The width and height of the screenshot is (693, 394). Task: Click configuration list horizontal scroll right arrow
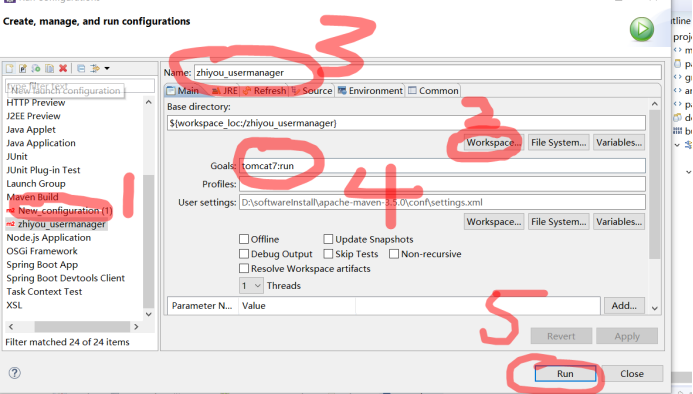pos(136,327)
